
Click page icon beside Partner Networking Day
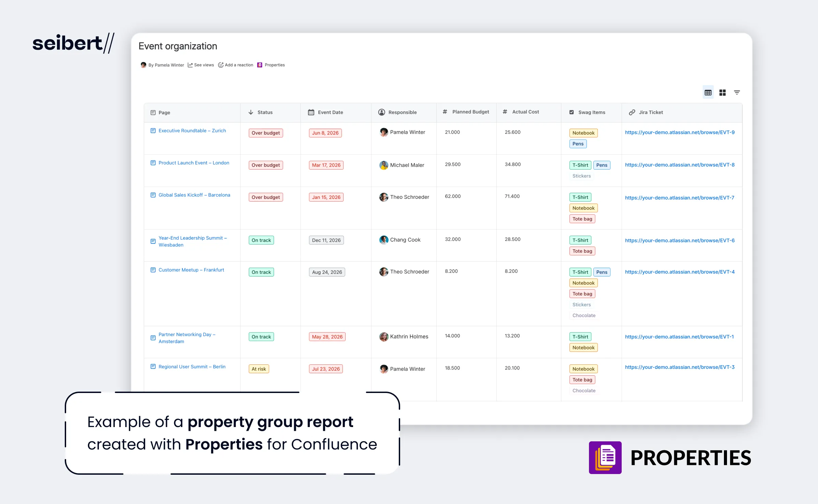click(153, 338)
